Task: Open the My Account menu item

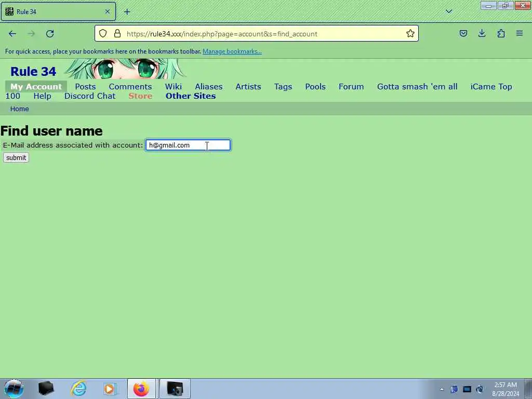Action: pyautogui.click(x=36, y=87)
